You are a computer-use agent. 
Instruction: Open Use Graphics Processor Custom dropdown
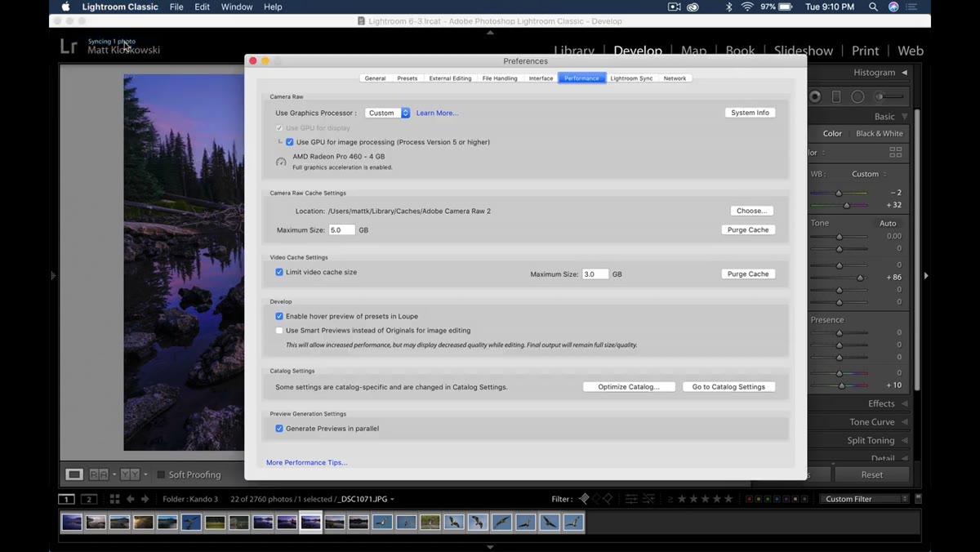pyautogui.click(x=387, y=113)
